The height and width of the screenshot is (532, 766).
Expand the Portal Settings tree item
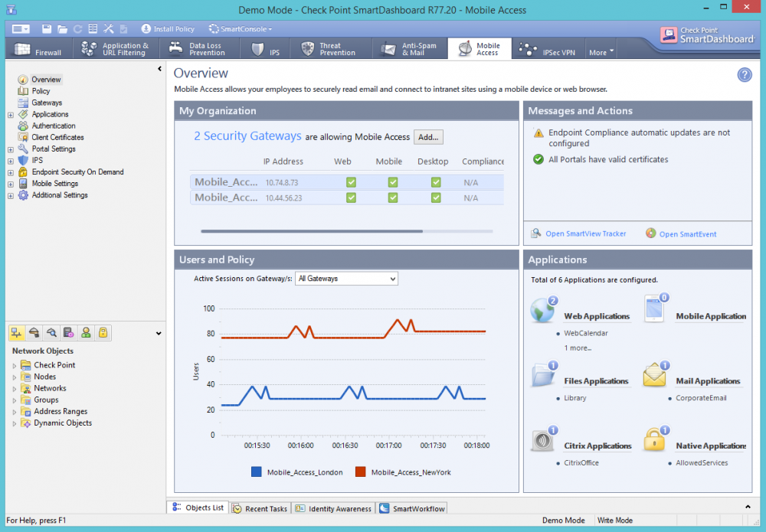click(x=11, y=149)
